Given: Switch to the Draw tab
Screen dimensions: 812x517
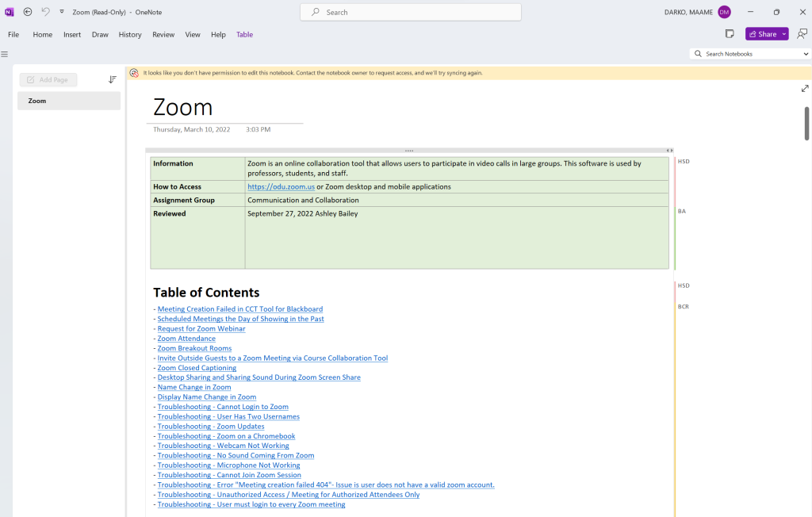Looking at the screenshot, I should pos(100,35).
